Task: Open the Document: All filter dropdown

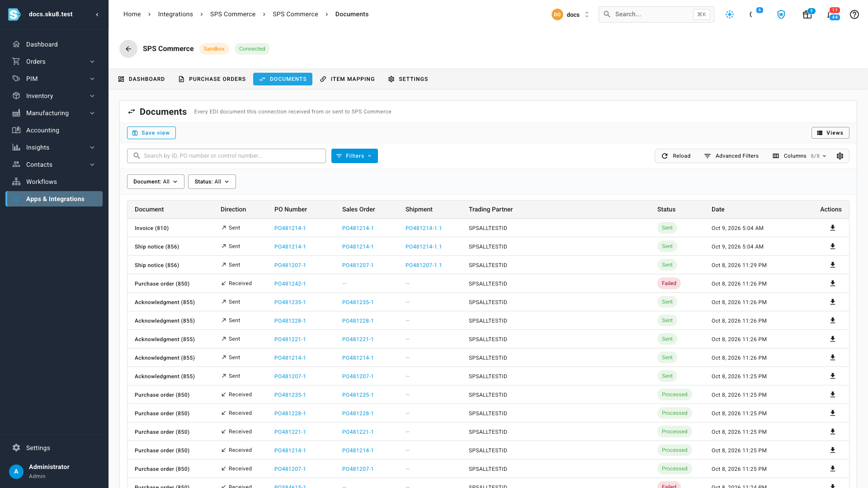Action: [156, 182]
